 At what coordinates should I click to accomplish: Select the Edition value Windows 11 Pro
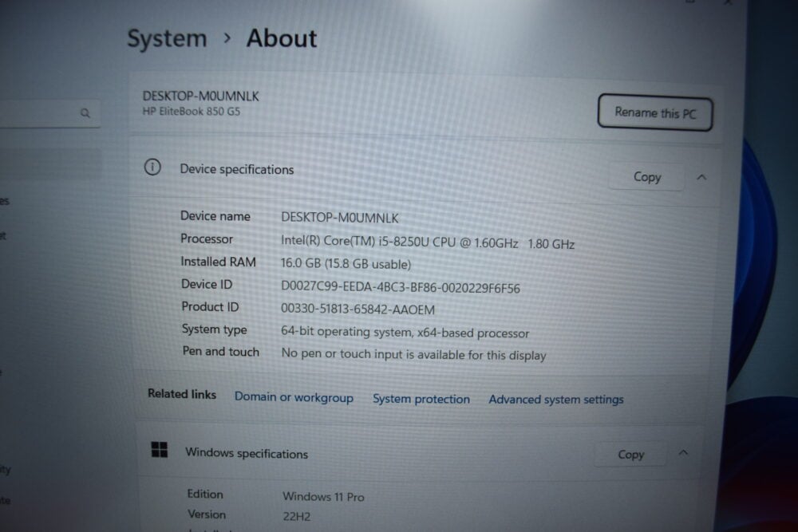click(323, 496)
